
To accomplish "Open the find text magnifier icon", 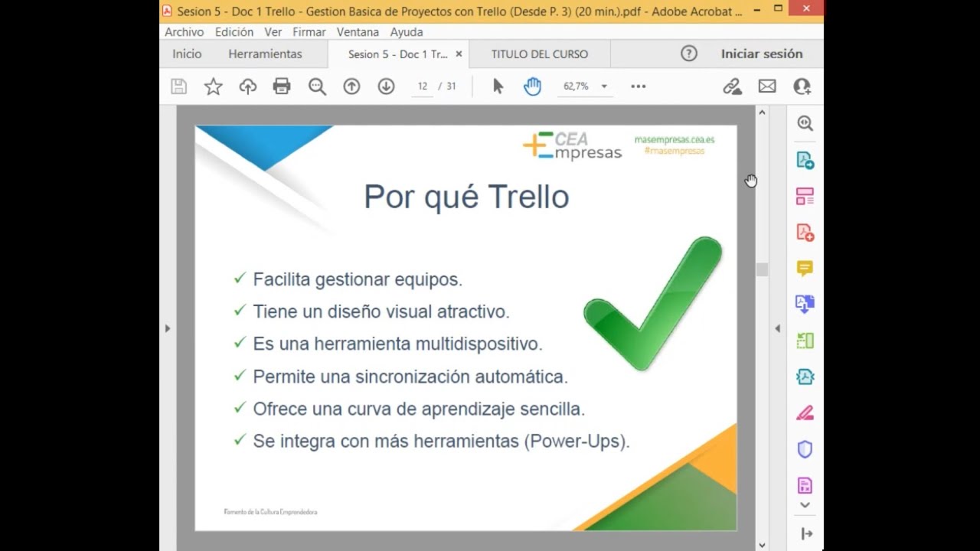I will pyautogui.click(x=317, y=86).
